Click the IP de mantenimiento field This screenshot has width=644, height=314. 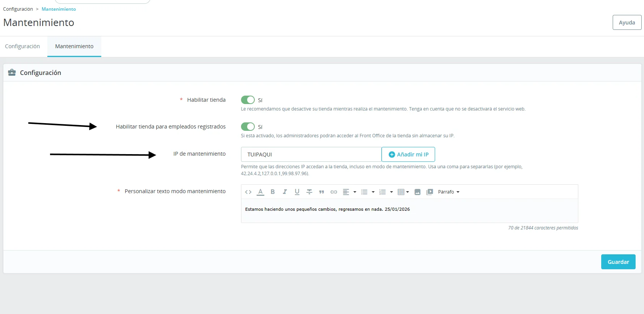pyautogui.click(x=311, y=155)
